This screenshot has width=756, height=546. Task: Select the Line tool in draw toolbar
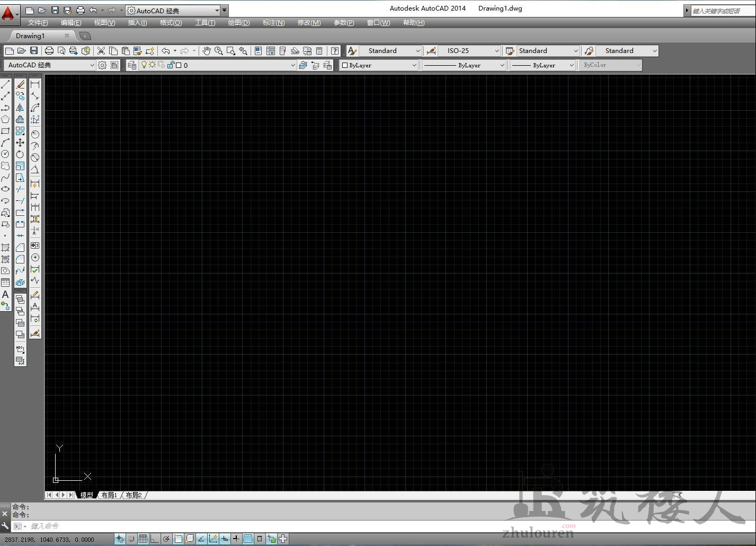pos(5,84)
